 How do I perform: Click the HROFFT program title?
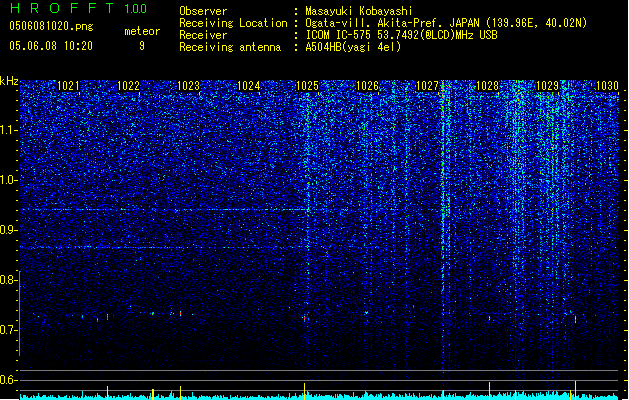click(62, 8)
